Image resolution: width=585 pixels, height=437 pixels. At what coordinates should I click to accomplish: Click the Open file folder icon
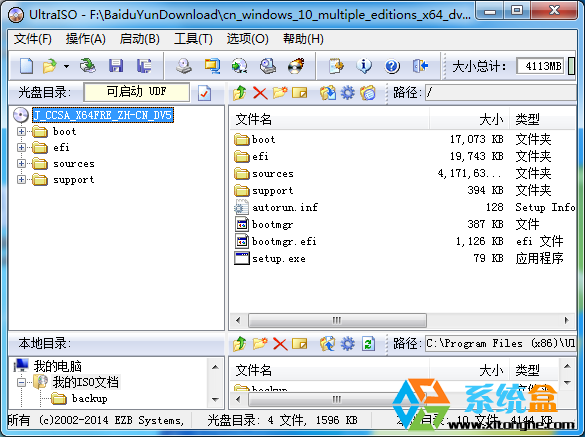pos(50,66)
